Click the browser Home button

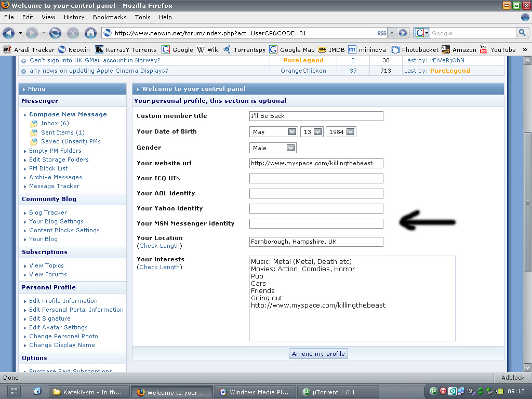click(91, 32)
